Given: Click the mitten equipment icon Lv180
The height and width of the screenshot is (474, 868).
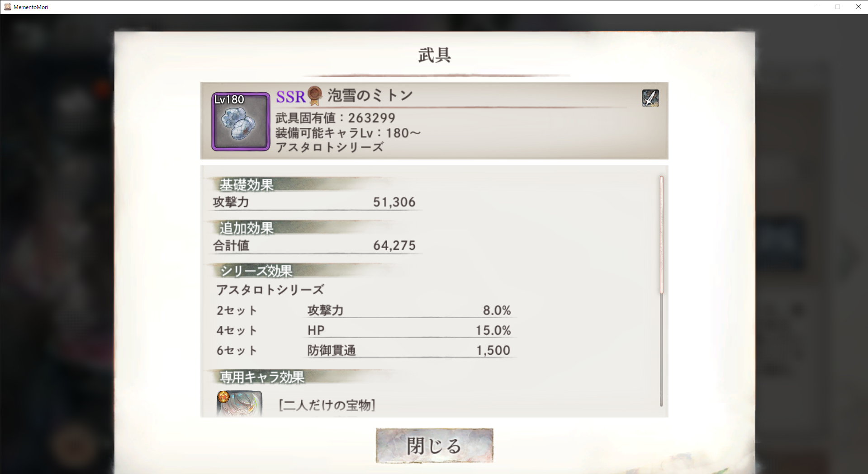Looking at the screenshot, I should [241, 122].
